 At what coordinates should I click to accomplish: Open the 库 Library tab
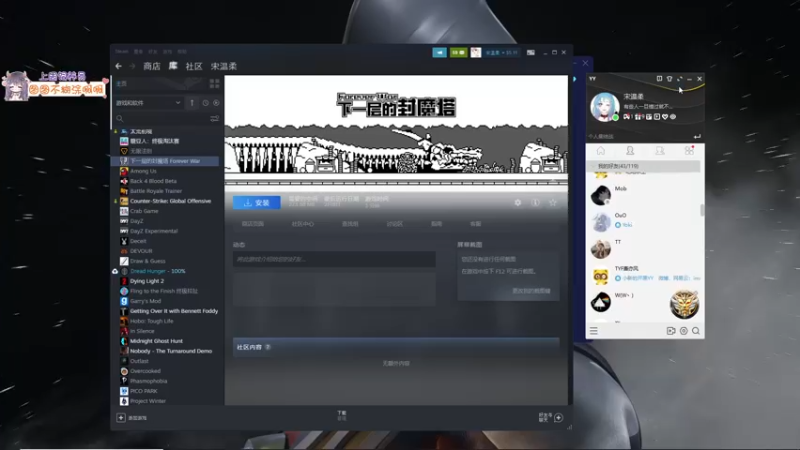[x=173, y=66]
